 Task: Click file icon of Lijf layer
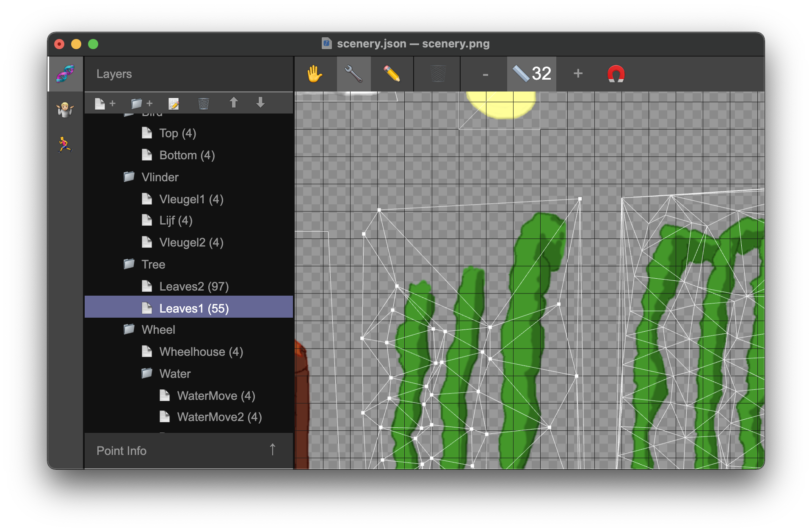click(x=147, y=220)
